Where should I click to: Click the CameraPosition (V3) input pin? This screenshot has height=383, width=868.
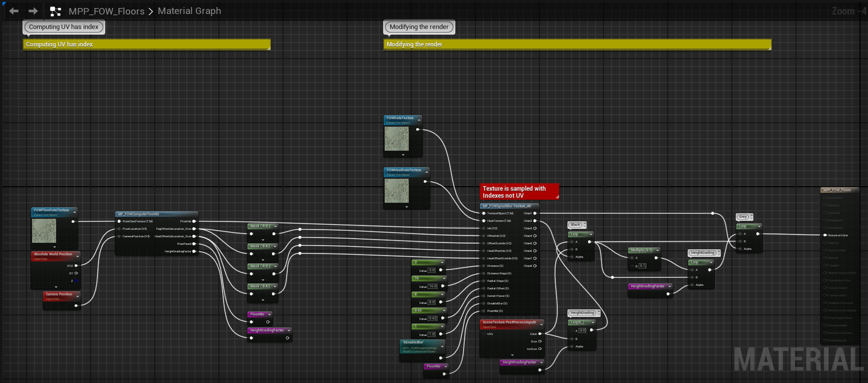119,236
